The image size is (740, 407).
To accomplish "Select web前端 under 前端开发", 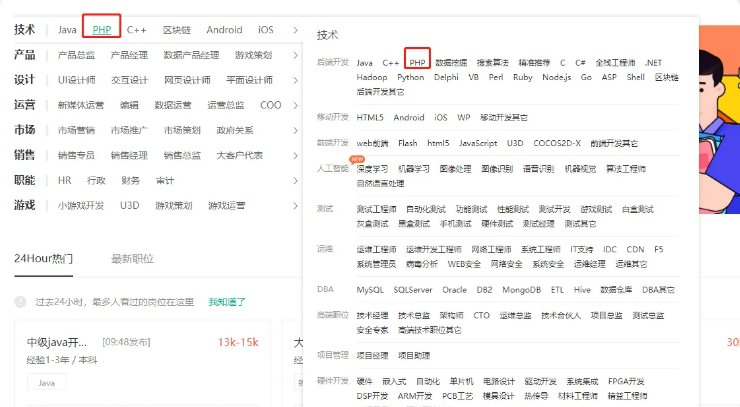I will (372, 143).
